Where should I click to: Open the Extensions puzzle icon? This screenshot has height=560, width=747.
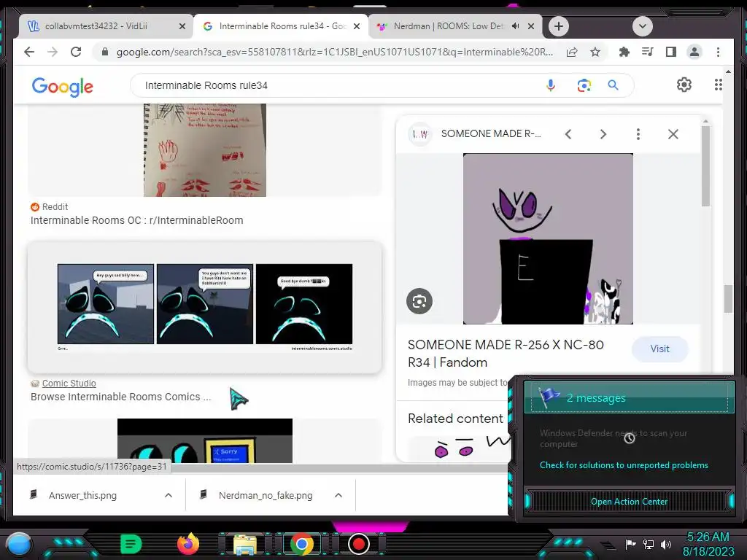624,52
